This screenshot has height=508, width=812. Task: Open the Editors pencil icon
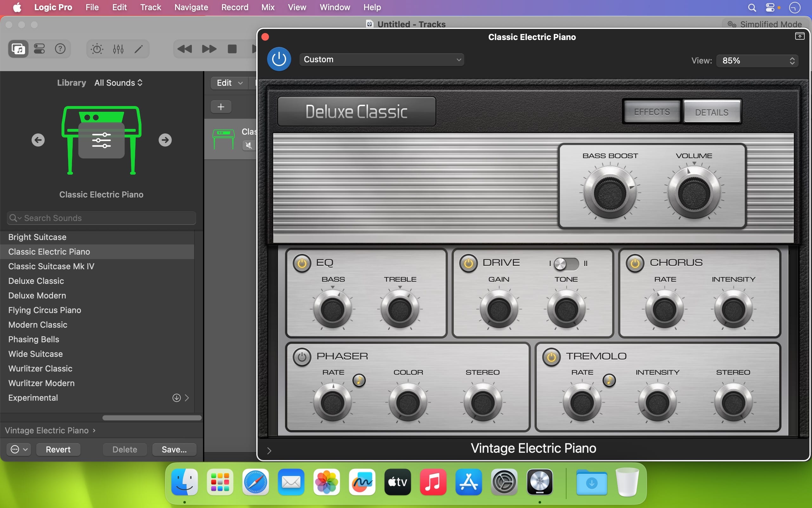[139, 49]
